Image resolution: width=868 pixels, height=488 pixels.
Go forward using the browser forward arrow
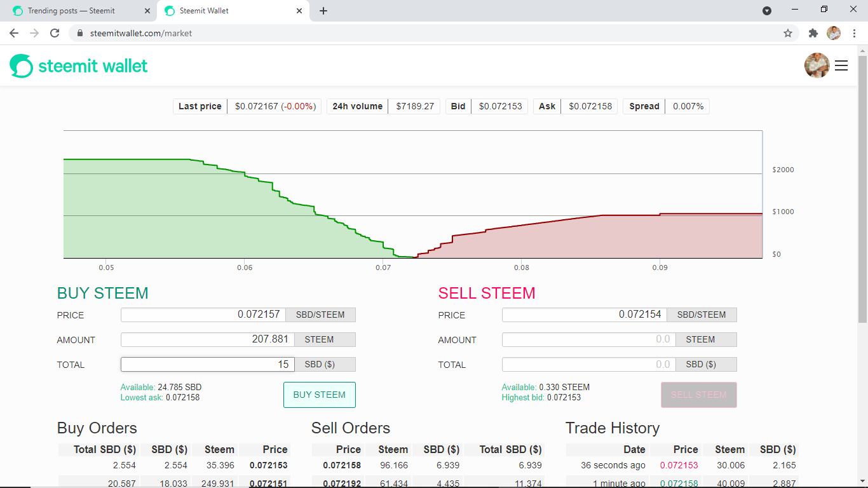pos(34,33)
